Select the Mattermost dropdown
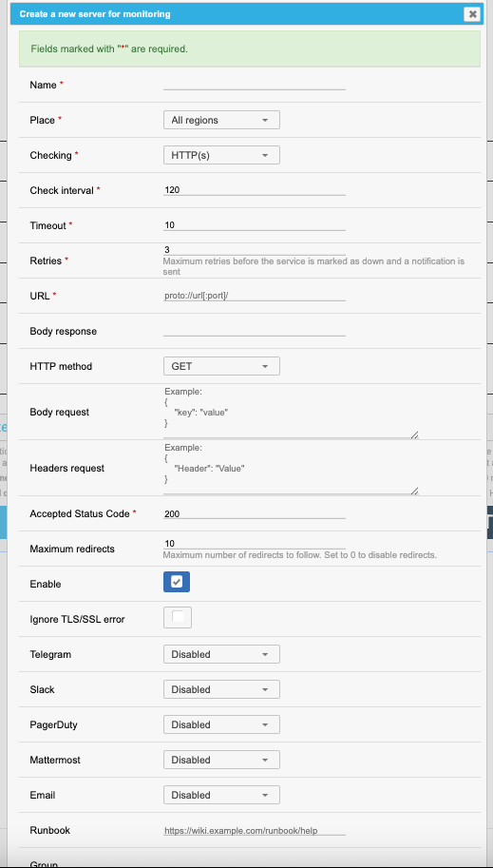 point(221,760)
